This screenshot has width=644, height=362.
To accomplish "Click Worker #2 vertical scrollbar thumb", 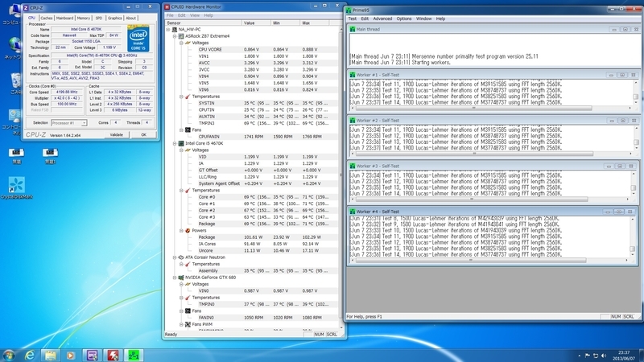I will tap(636, 142).
